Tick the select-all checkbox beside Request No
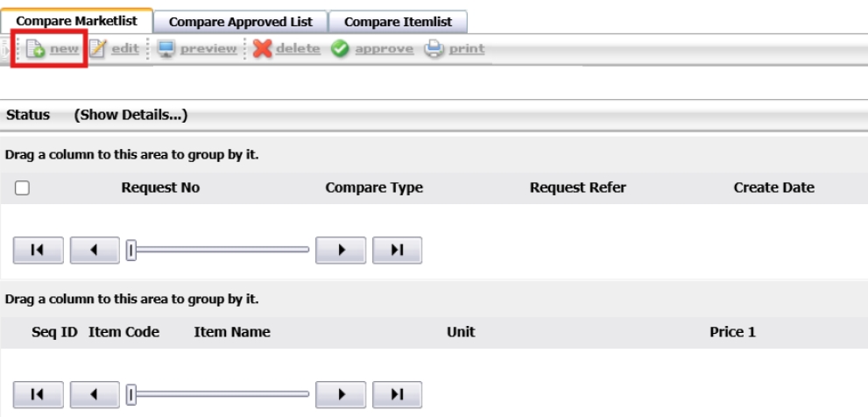The height and width of the screenshot is (417, 868). coord(23,188)
